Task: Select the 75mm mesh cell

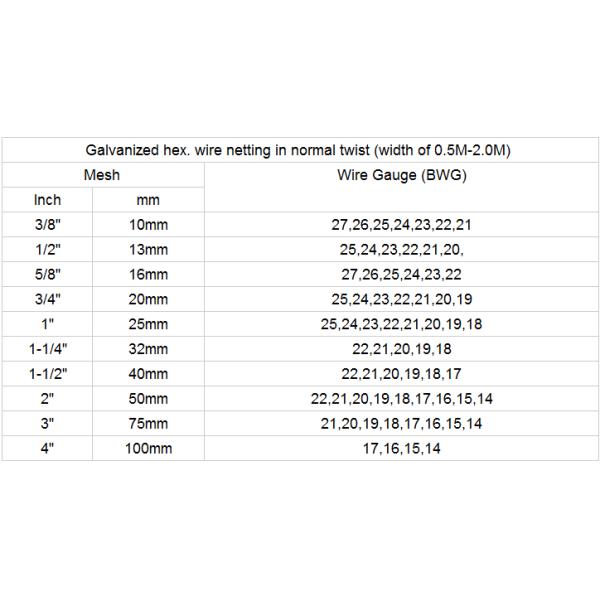Action: pos(148,424)
